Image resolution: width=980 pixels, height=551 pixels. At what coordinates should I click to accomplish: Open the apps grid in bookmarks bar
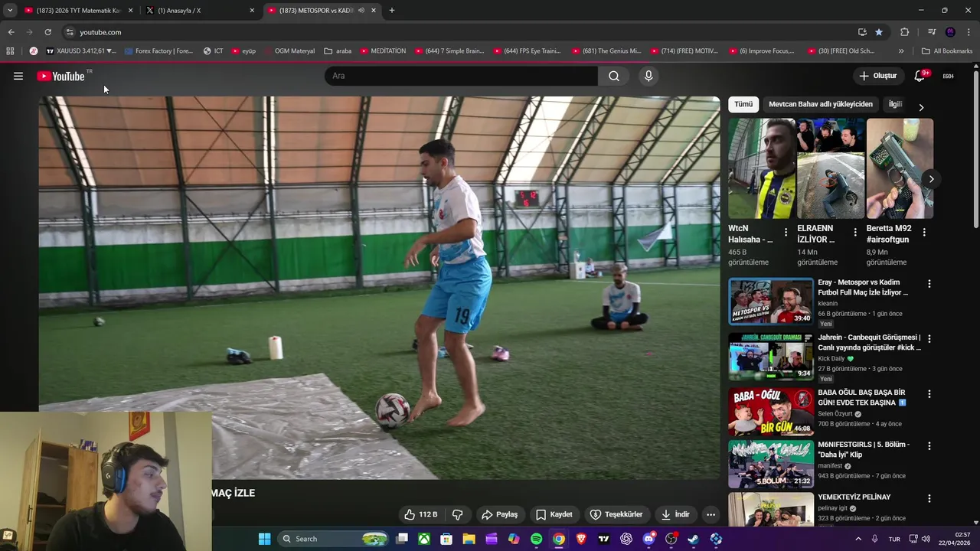point(10,51)
